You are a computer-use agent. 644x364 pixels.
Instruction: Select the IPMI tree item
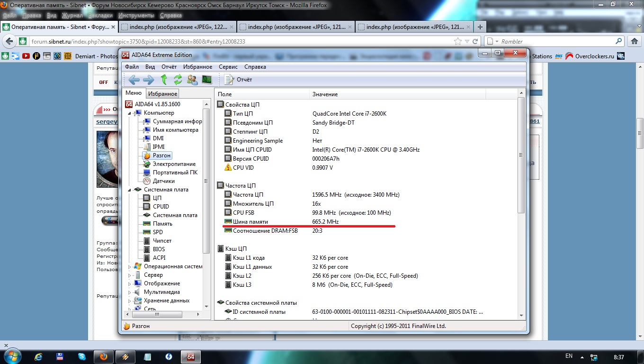[154, 147]
